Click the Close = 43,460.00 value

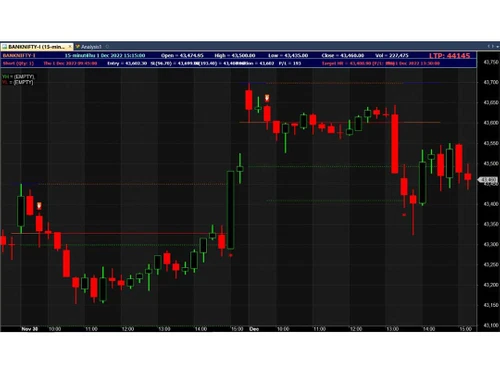[x=343, y=55]
